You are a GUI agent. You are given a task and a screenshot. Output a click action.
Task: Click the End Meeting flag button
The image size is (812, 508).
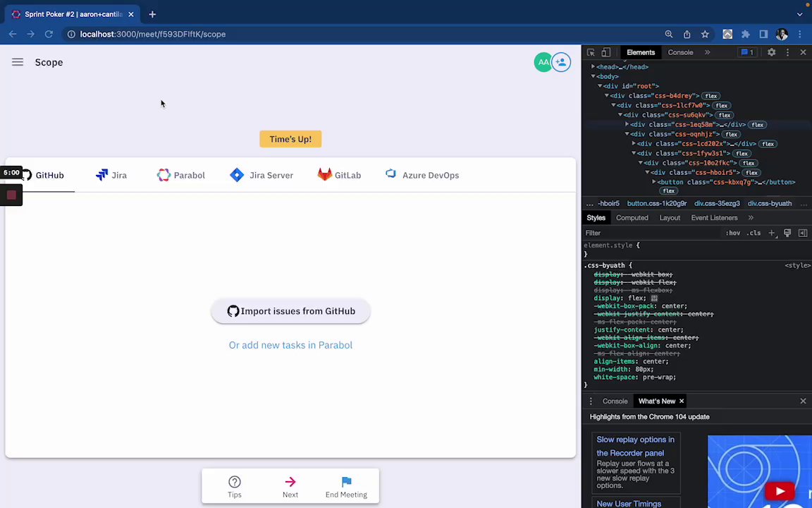pyautogui.click(x=347, y=487)
